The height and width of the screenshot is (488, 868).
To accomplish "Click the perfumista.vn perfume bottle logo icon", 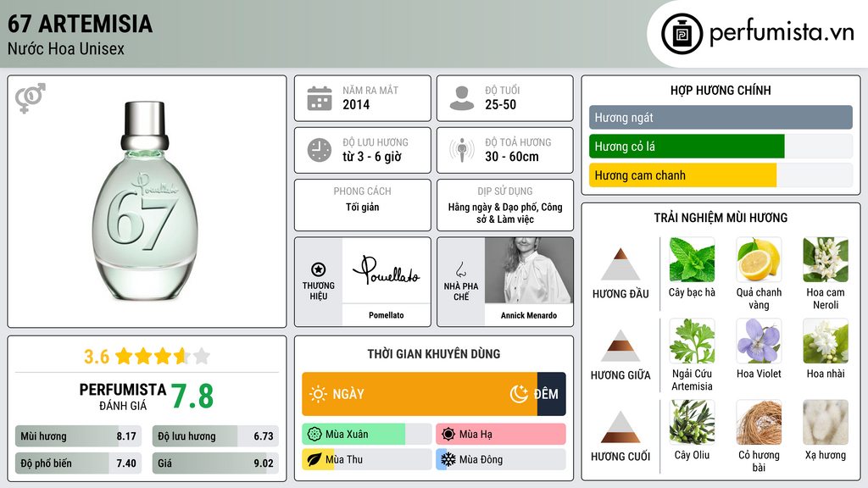I will click(x=682, y=34).
